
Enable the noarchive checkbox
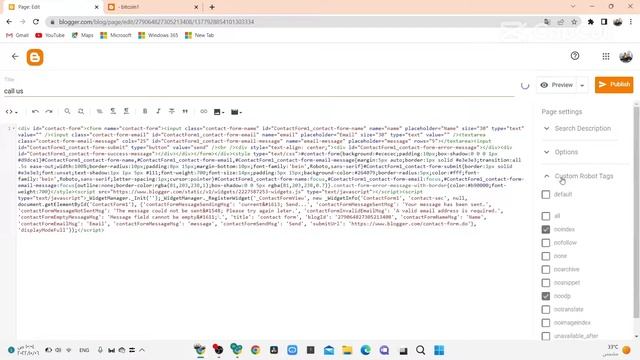pyautogui.click(x=546, y=269)
